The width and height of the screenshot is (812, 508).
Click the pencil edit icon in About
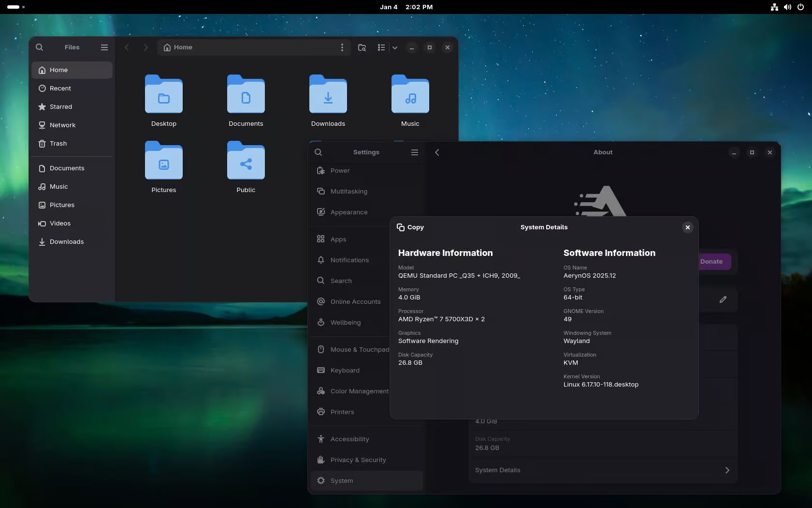click(723, 299)
